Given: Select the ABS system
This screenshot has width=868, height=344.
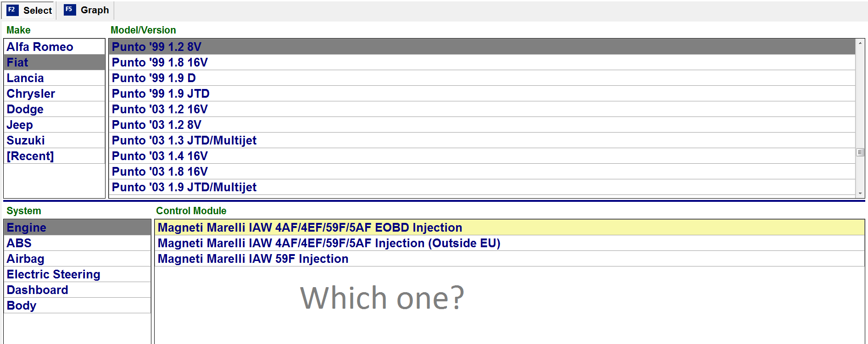Looking at the screenshot, I should click(x=19, y=243).
